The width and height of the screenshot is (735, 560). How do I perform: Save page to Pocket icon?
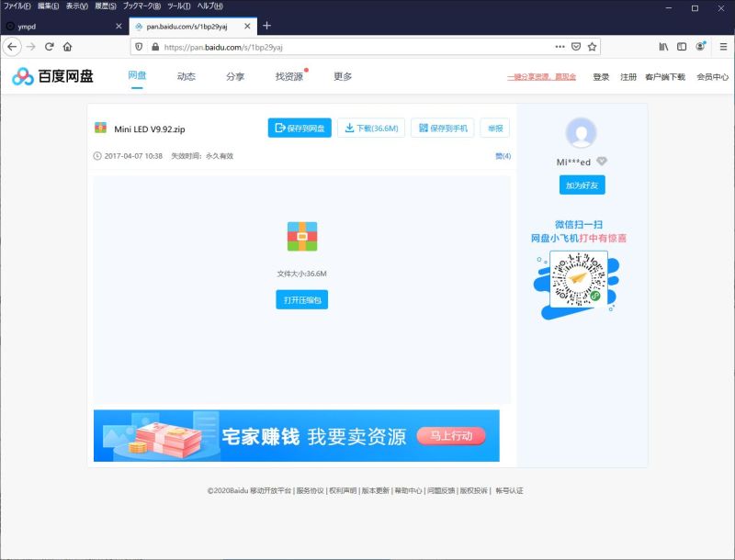(576, 47)
